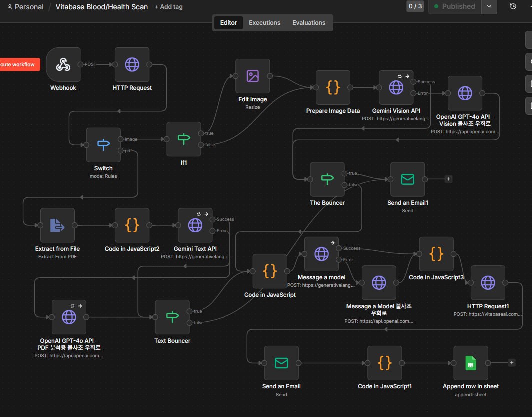Image resolution: width=532 pixels, height=417 pixels.
Task: Open the Message a model node
Action: (x=321, y=254)
